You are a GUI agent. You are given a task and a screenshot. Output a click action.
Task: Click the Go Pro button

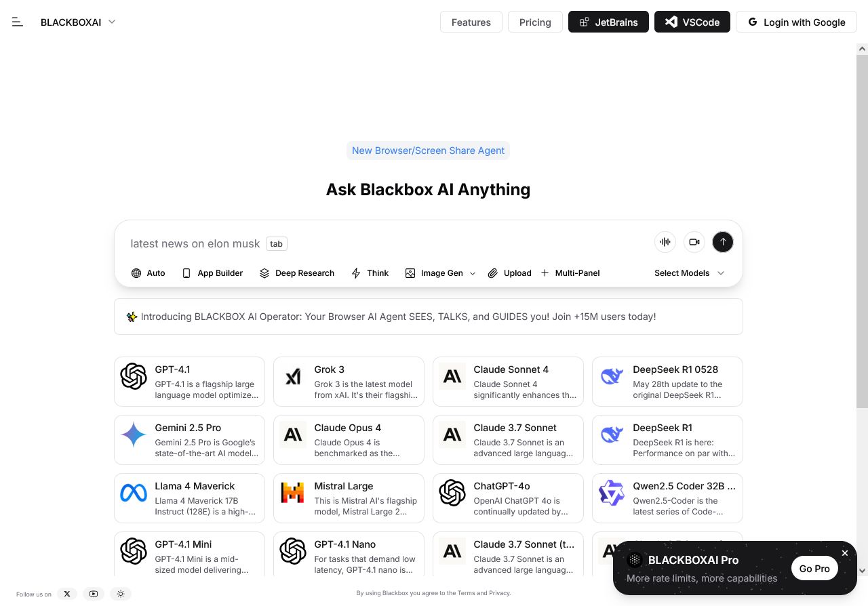pos(814,569)
